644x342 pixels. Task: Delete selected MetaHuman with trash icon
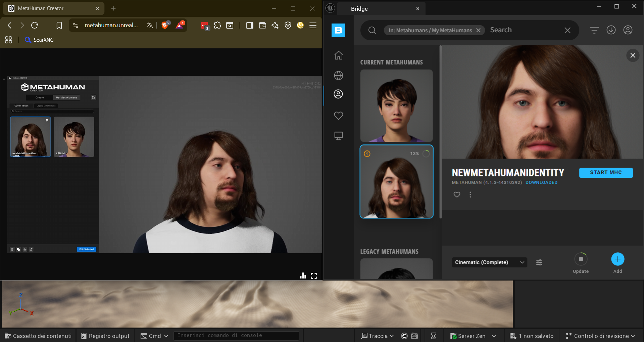point(12,249)
